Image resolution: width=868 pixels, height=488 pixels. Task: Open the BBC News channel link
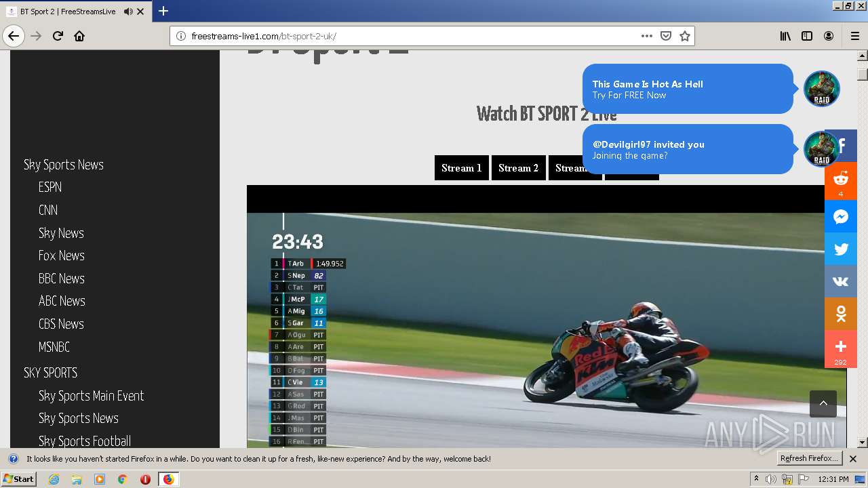coord(62,279)
